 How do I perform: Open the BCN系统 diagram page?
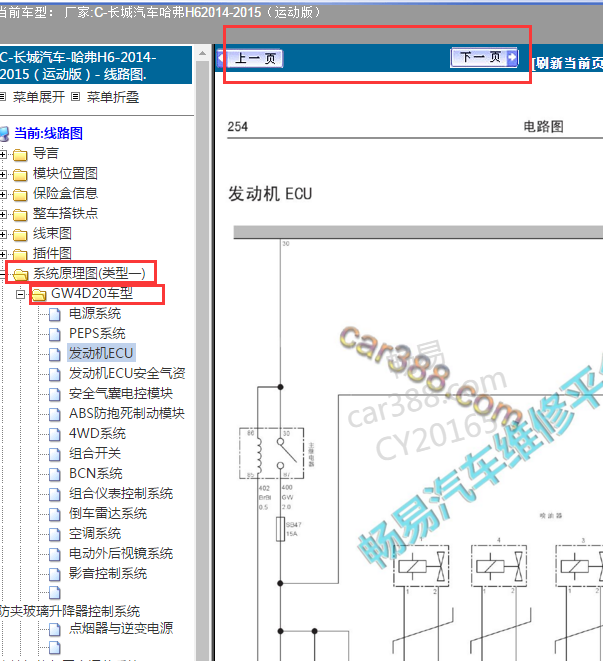[x=96, y=474]
